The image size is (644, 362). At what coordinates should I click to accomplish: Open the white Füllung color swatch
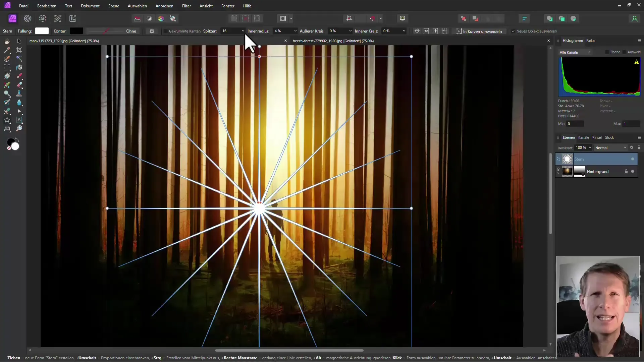pyautogui.click(x=42, y=31)
